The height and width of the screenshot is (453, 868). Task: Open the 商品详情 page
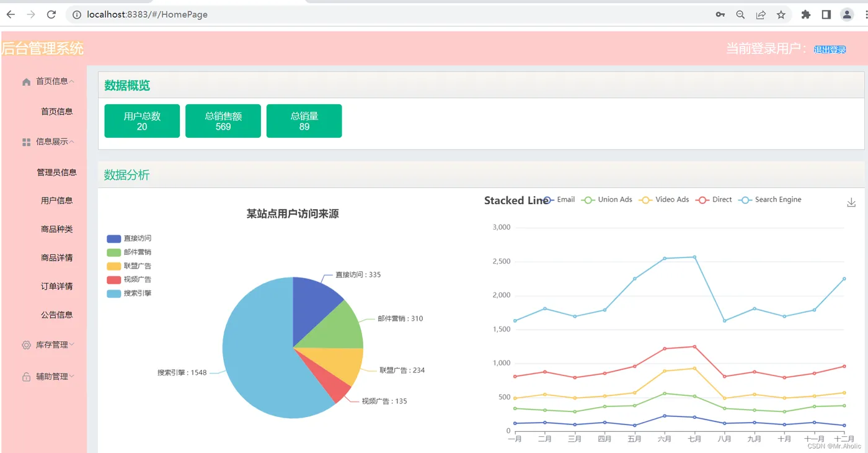(56, 258)
